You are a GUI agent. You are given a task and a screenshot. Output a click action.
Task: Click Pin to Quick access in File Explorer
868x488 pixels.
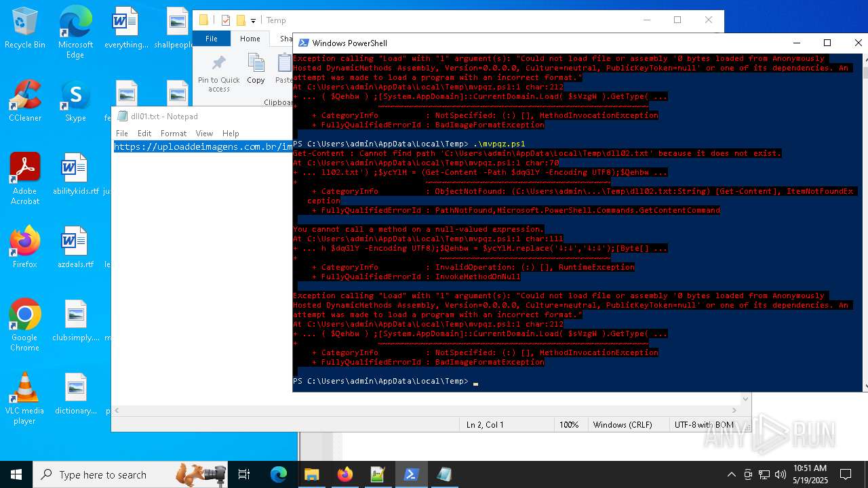point(218,75)
